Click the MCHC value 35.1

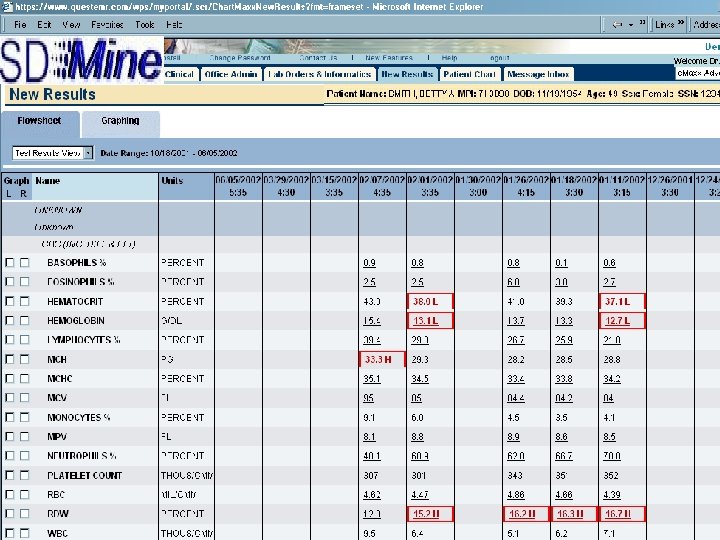tap(371, 378)
